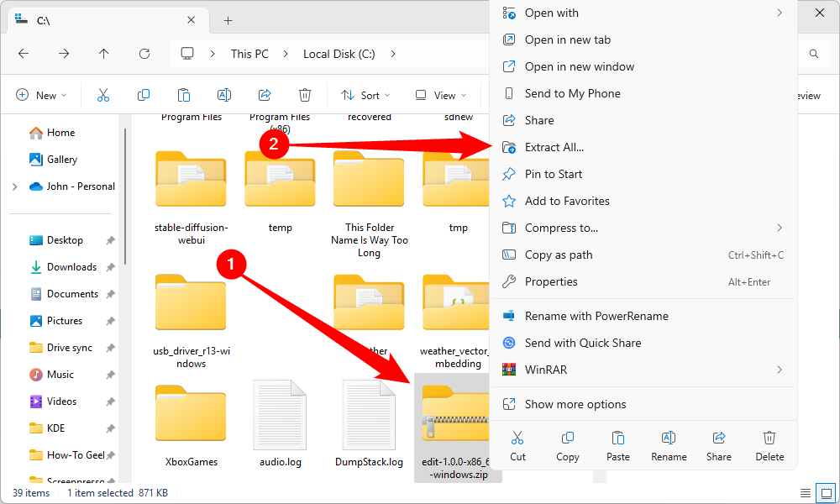Click the Copy icon in the Explorer toolbar

144,95
